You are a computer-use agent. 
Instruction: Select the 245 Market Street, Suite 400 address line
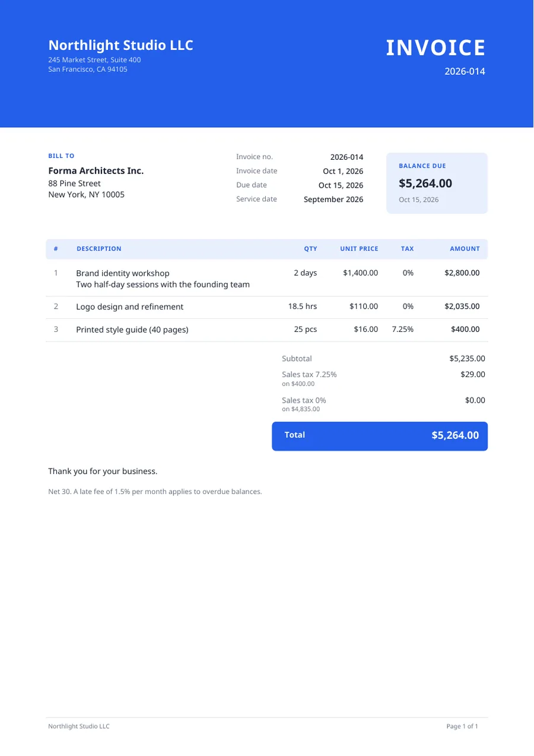point(94,60)
